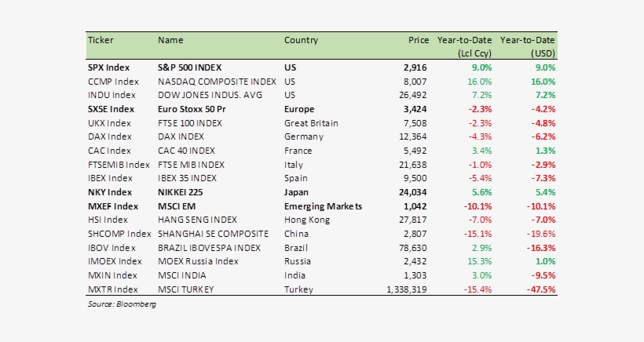Click the Source: Bloomberg footnote
Viewport: 644px width, 342px height.
click(x=122, y=304)
